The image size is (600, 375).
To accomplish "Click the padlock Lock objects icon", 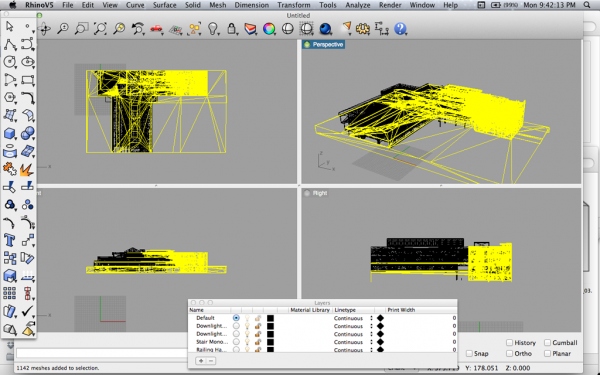I will coord(232,29).
